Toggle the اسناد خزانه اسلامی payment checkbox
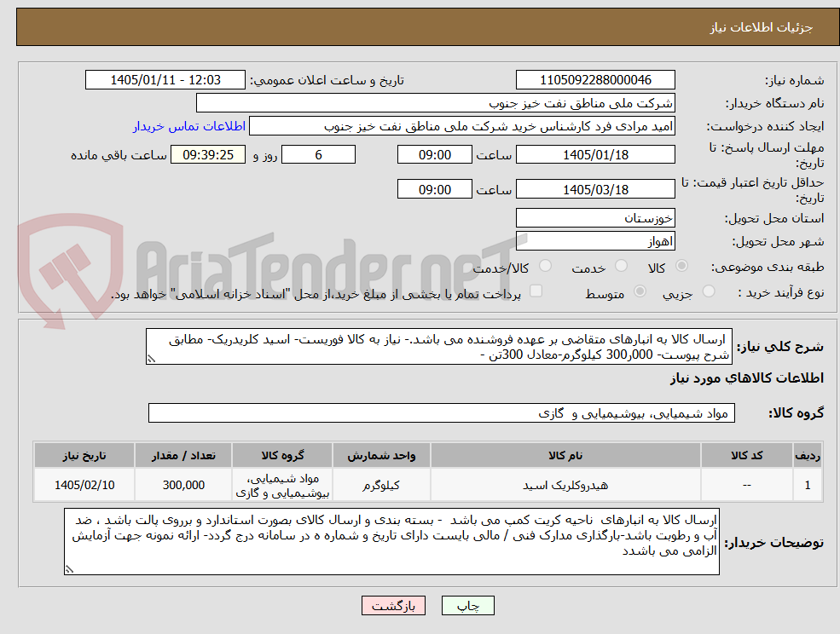This screenshot has width=840, height=634. 536,291
